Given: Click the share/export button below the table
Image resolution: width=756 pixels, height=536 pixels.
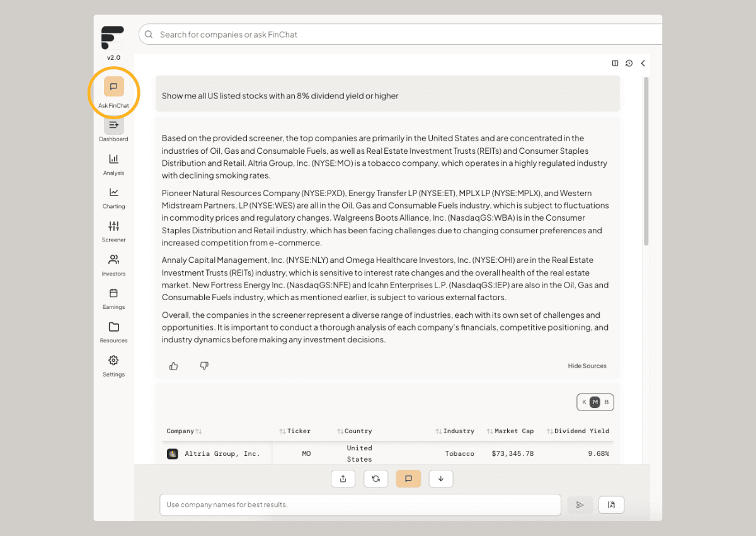Looking at the screenshot, I should [x=343, y=479].
